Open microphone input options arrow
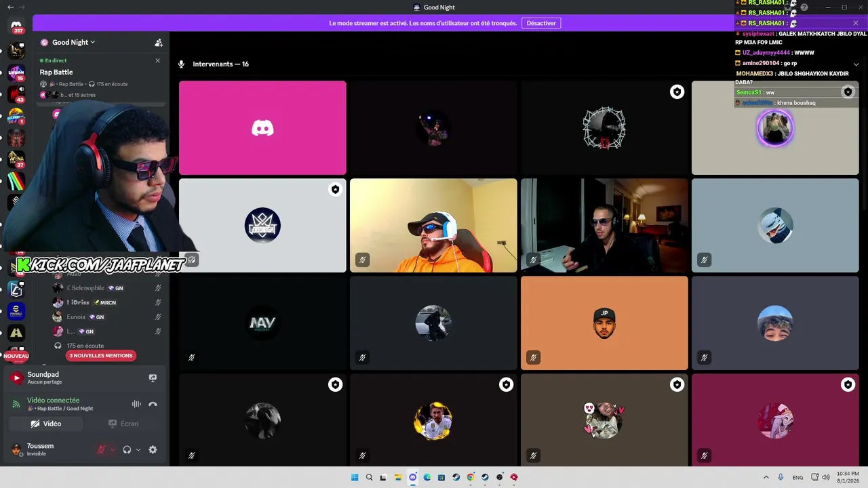Screen dimensions: 868x488 pyautogui.click(x=113, y=449)
